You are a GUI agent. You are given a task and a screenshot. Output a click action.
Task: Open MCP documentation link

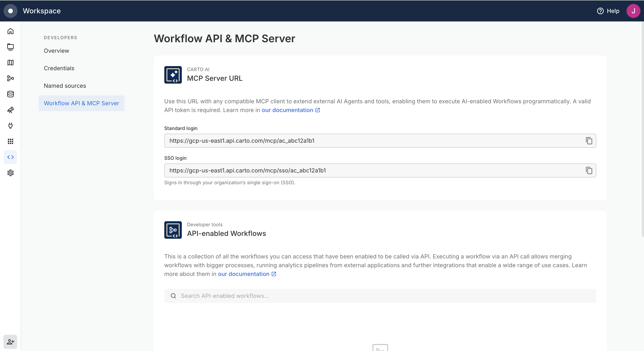coord(291,110)
